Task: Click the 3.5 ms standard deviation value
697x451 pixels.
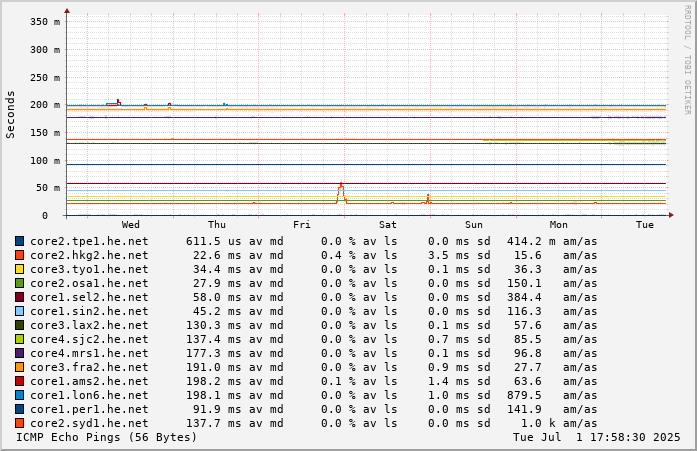Action: coord(449,255)
